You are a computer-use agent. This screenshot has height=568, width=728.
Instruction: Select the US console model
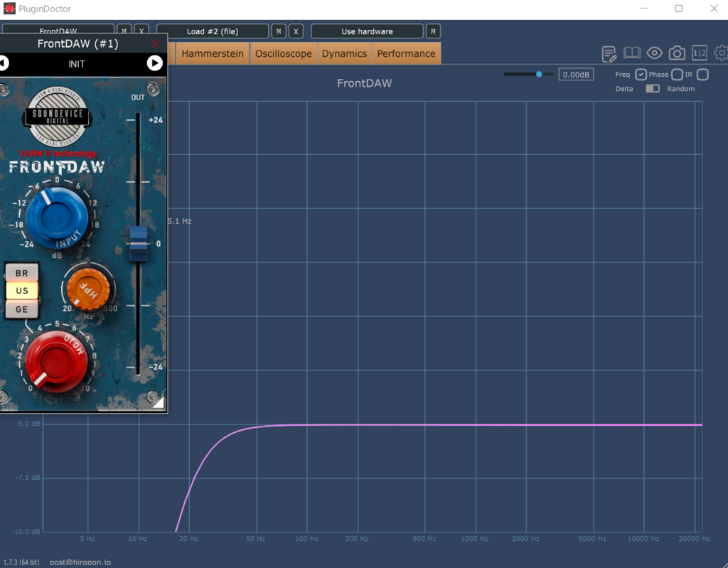coord(22,291)
